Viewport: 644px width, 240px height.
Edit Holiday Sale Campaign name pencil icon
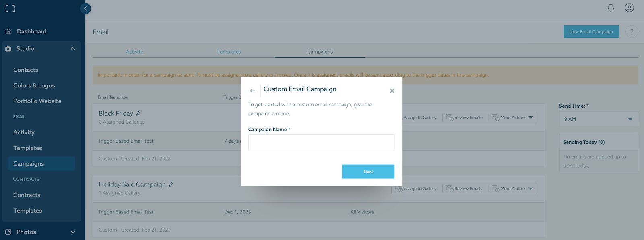171,184
